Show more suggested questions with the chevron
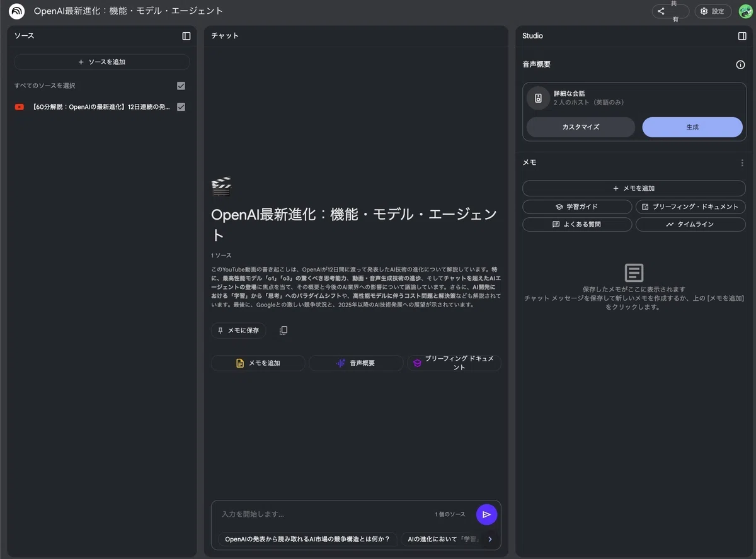756x559 pixels. point(490,539)
